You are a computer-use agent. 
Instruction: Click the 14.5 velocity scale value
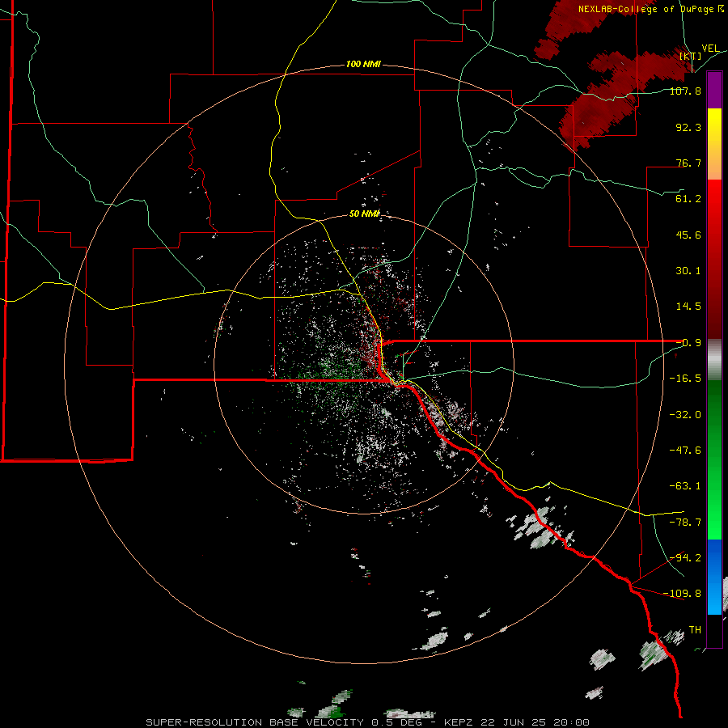688,307
